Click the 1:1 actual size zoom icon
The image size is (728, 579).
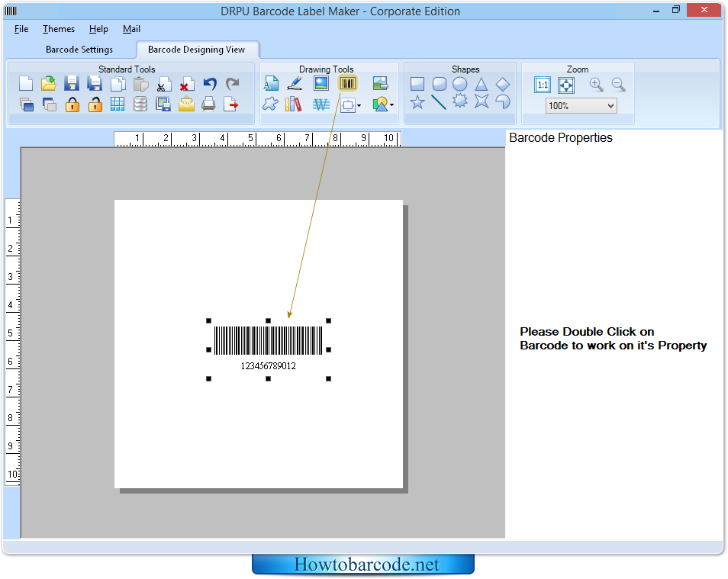(x=543, y=85)
